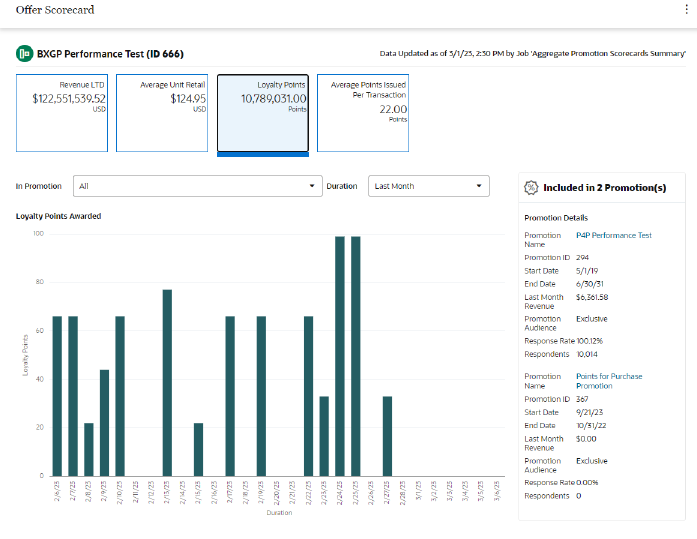Click Respondents value 10,014
Viewport: 697px width, 539px height.
coord(587,354)
